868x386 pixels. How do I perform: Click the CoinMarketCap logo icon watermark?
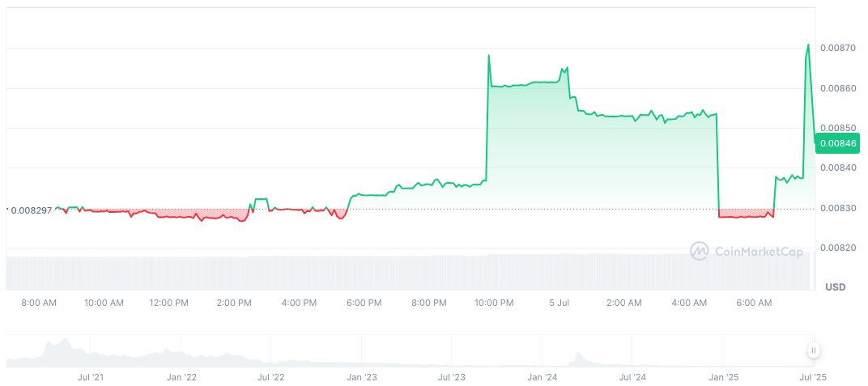click(699, 252)
